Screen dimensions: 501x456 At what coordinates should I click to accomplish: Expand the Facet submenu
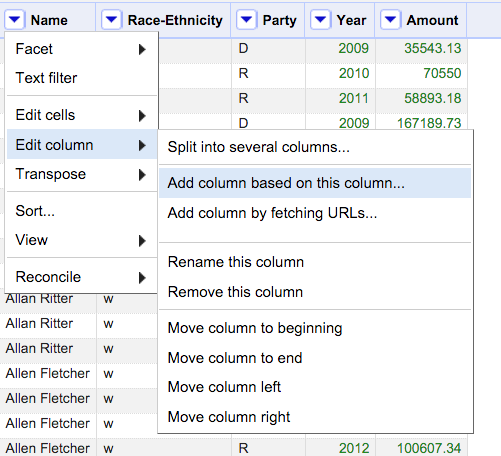(x=82, y=49)
